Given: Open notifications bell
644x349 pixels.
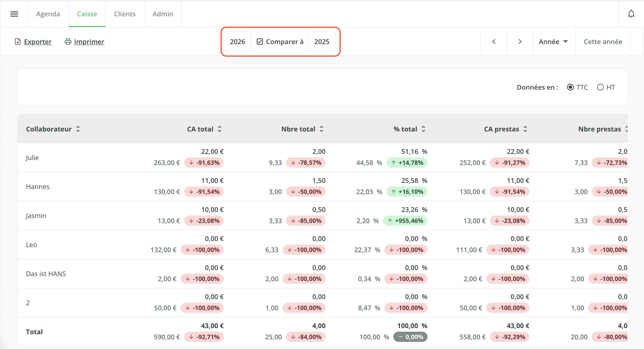Looking at the screenshot, I should pos(631,14).
